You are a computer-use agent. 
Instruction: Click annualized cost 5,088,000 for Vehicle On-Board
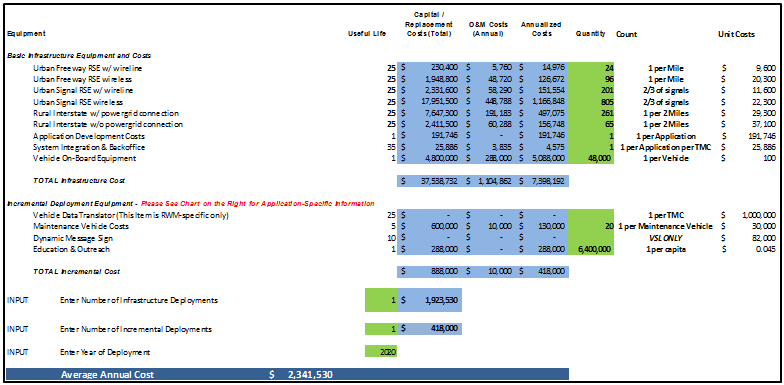[542, 158]
